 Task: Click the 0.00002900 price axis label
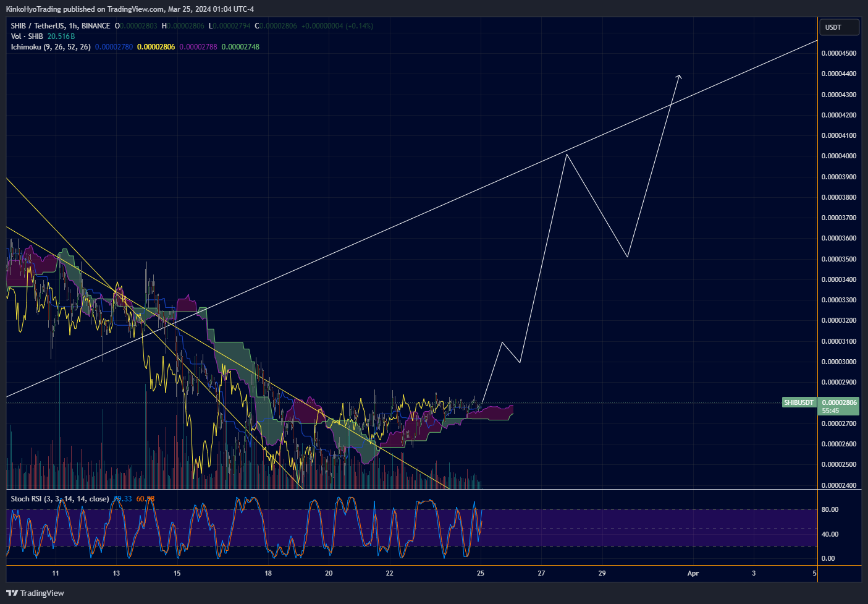point(839,382)
